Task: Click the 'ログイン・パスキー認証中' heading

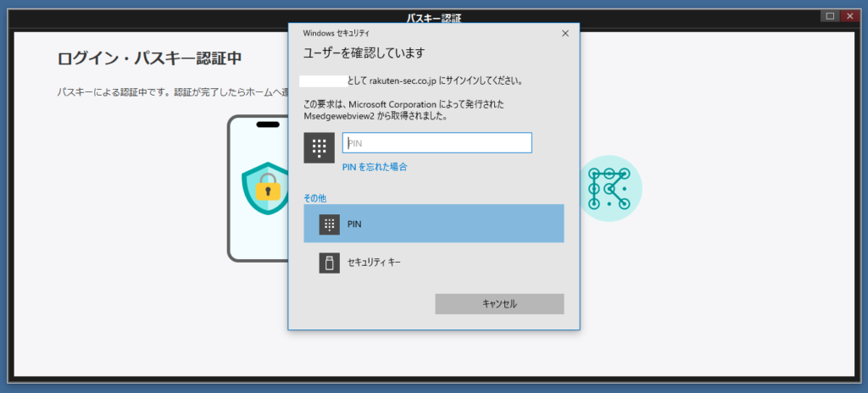Action: tap(149, 58)
